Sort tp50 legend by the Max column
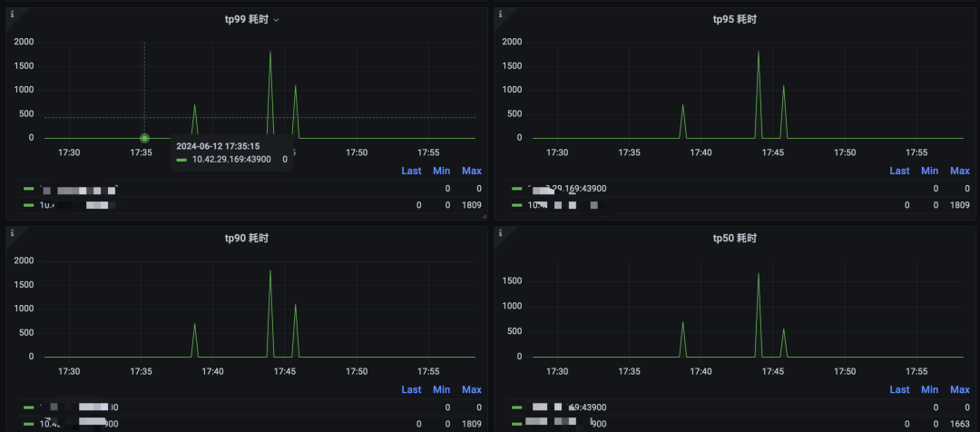Screen dimensions: 980x432 pos(960,389)
